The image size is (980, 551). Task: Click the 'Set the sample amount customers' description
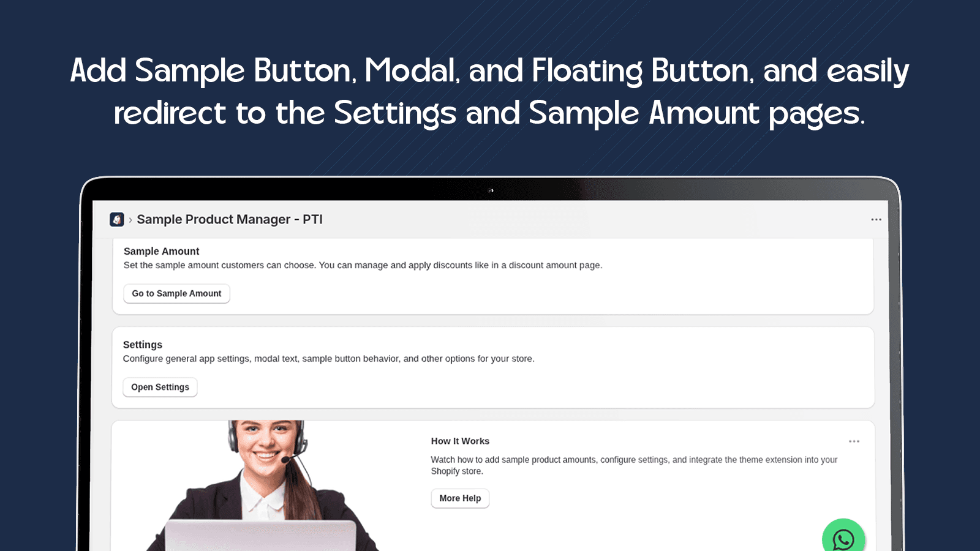(363, 265)
